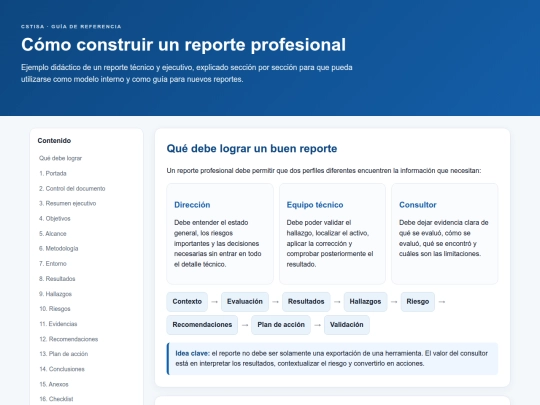Click the 'Recomendaciones' flow chip
540x405 pixels.
[202, 325]
